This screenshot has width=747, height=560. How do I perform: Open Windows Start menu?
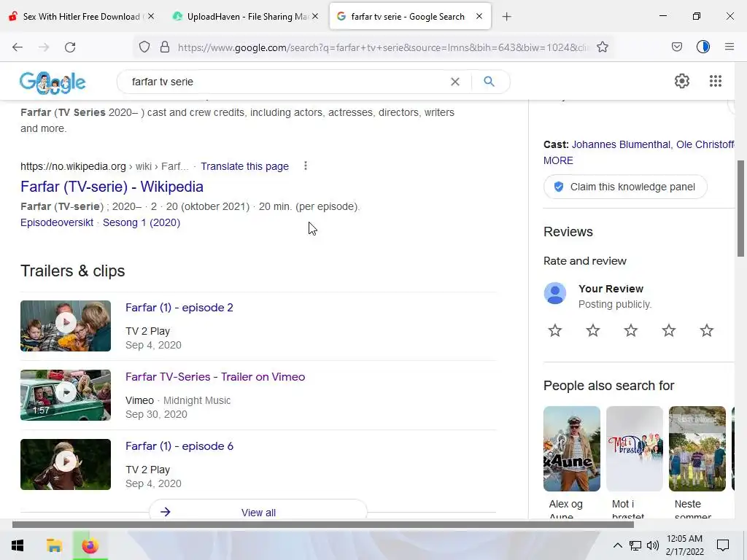18,545
